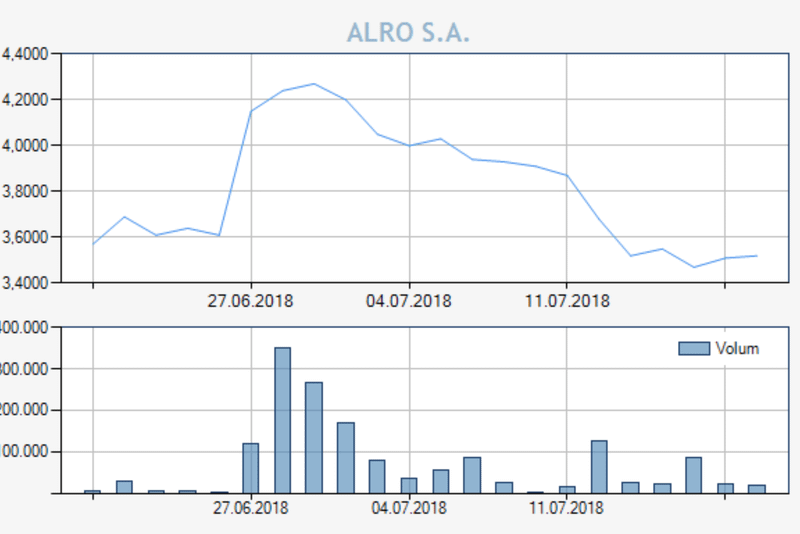Click the ALRO S.A. chart title
Image resolution: width=800 pixels, height=534 pixels.
408,33
